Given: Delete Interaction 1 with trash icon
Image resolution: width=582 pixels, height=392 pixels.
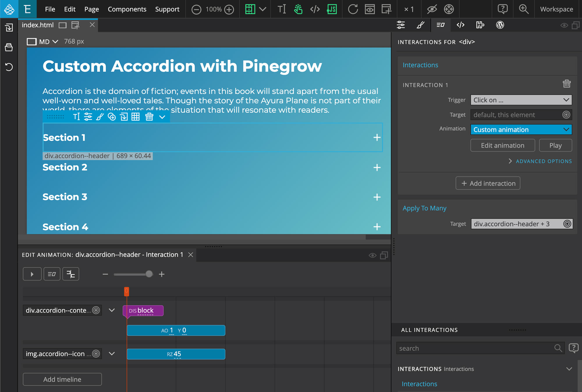Looking at the screenshot, I should point(567,84).
